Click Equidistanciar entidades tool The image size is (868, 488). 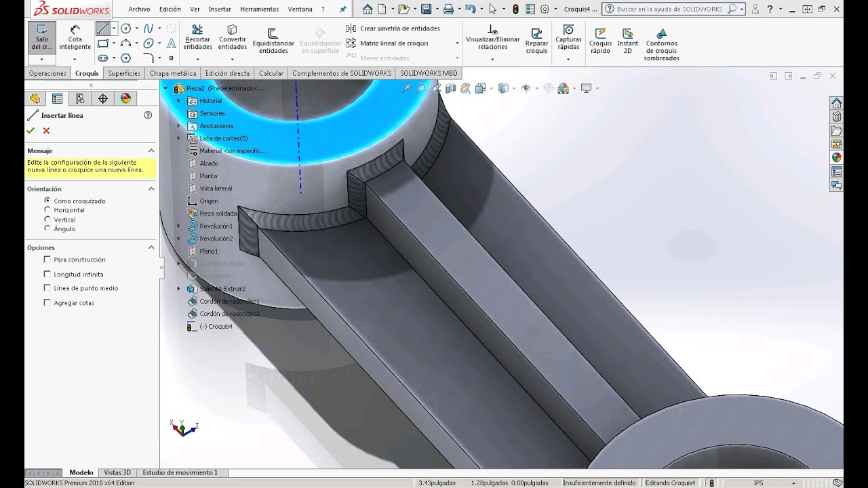(x=273, y=41)
